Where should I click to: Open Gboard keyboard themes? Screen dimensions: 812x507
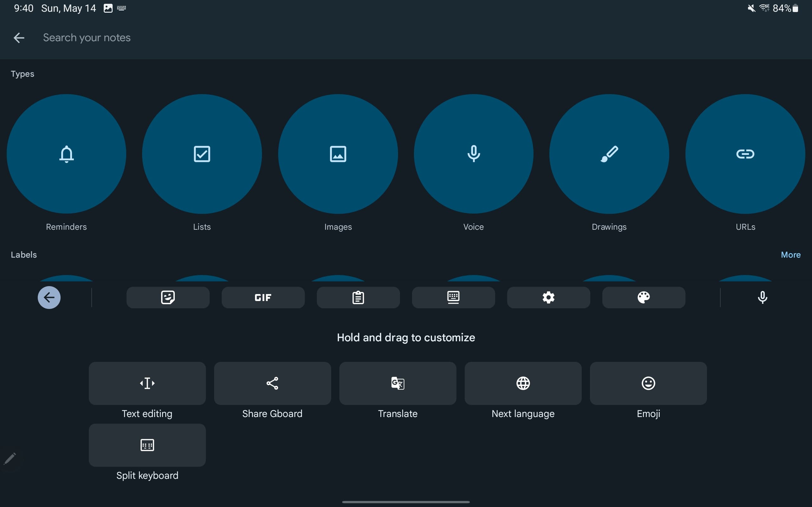(x=643, y=298)
